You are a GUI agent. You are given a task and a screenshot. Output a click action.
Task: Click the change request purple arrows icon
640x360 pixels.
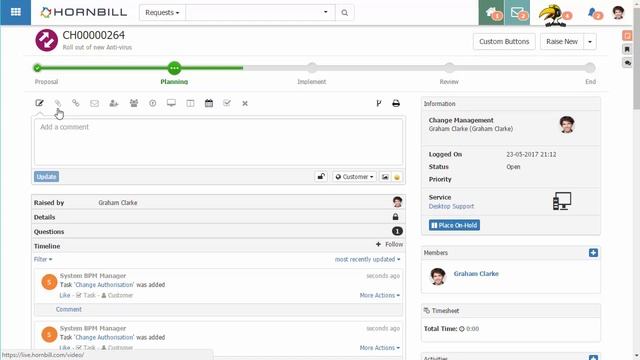point(47,40)
